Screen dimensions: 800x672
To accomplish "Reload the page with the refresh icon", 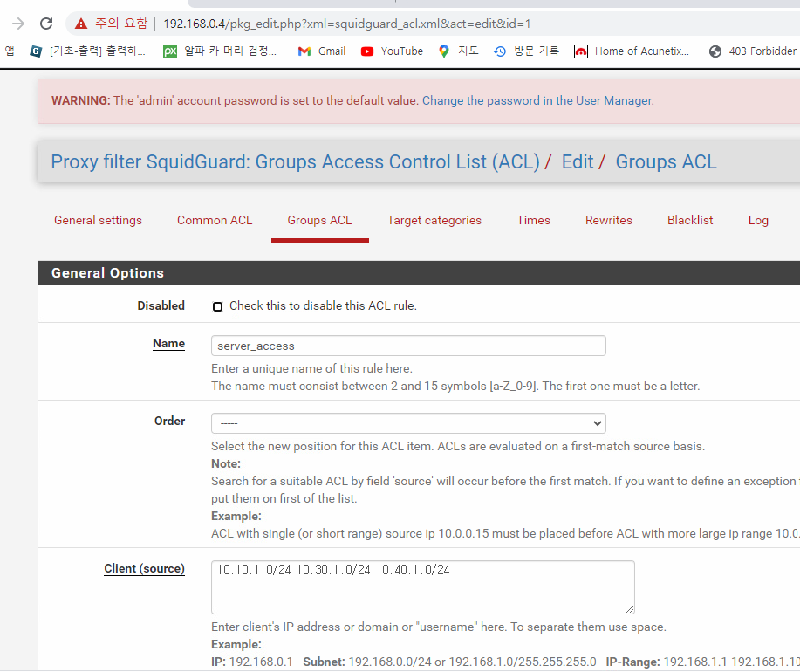I will pyautogui.click(x=46, y=24).
